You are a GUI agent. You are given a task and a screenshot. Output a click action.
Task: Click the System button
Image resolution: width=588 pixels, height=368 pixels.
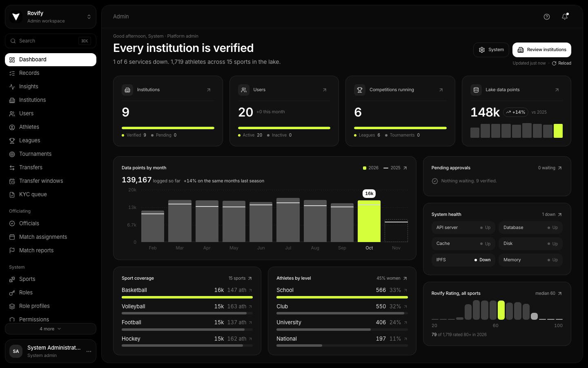click(491, 50)
